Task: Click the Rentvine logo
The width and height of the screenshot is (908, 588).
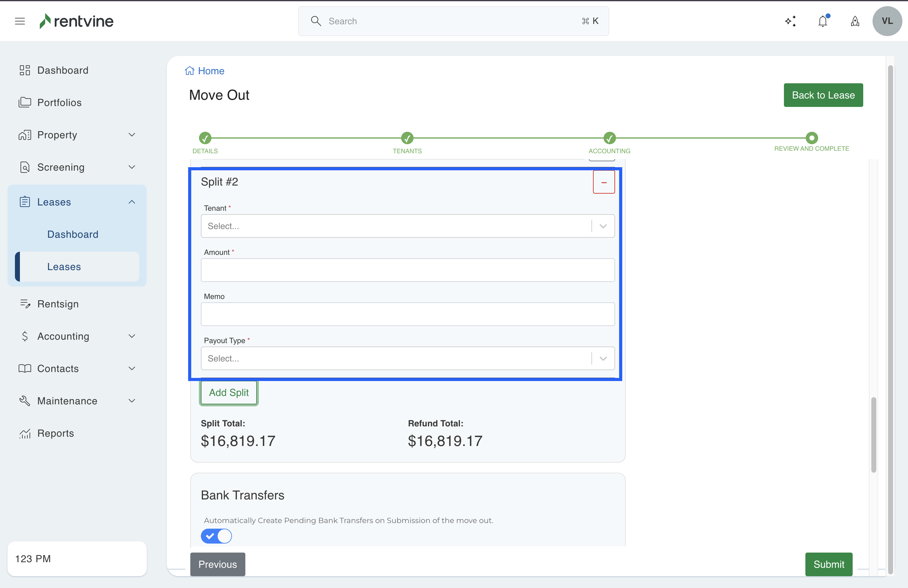Action: (76, 21)
